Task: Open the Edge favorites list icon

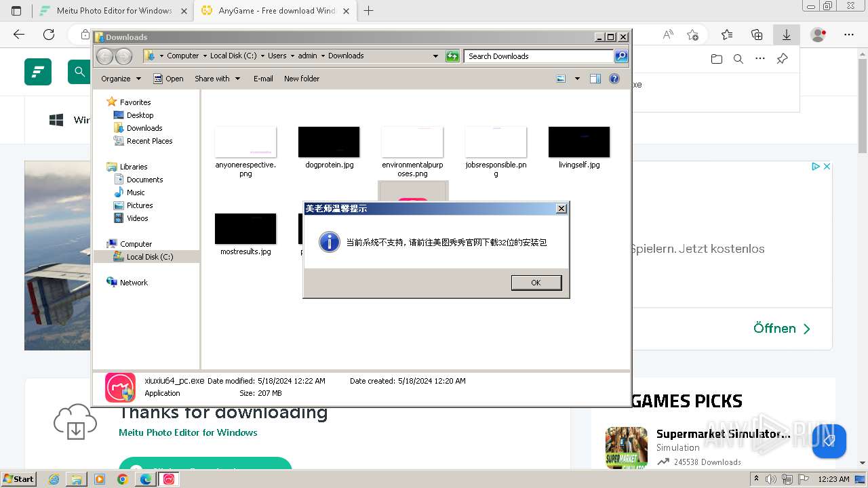Action: point(727,35)
